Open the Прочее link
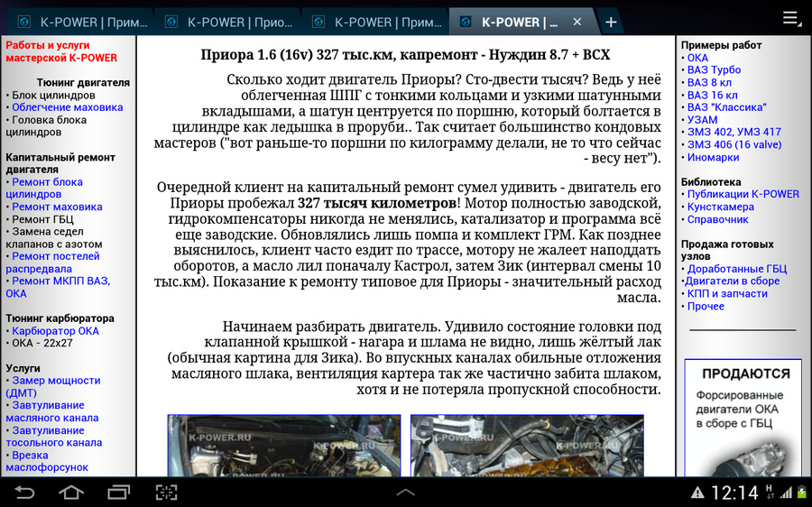The image size is (812, 507). pos(706,306)
